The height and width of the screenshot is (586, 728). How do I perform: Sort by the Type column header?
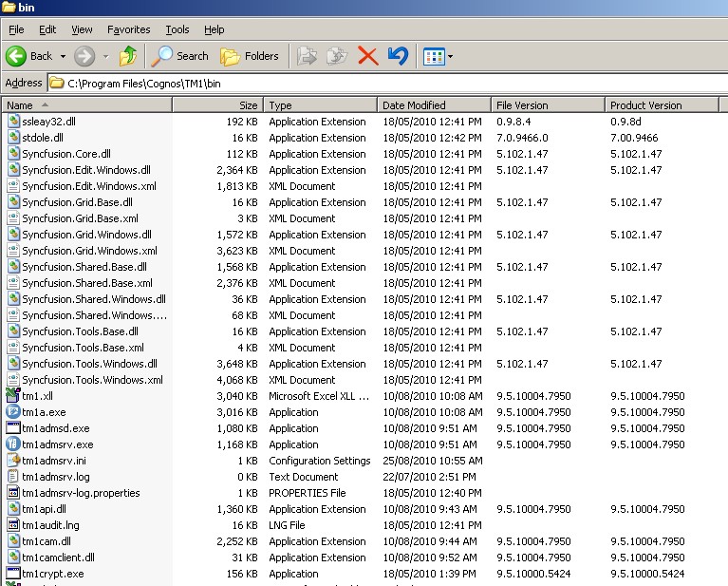pyautogui.click(x=321, y=105)
